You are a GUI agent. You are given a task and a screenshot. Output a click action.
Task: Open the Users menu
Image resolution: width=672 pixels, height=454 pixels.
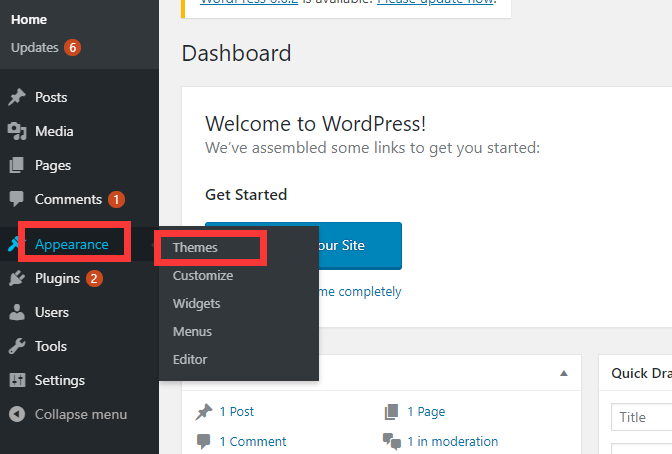point(52,312)
